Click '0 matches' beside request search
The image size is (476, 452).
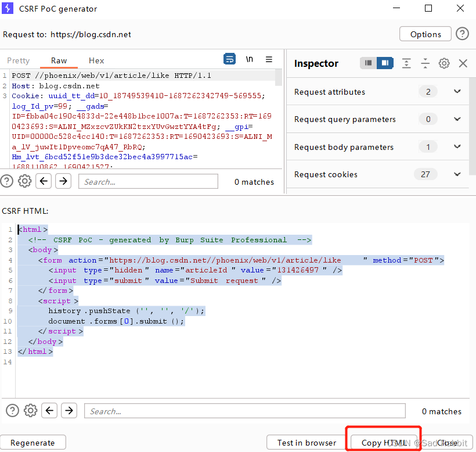click(254, 182)
